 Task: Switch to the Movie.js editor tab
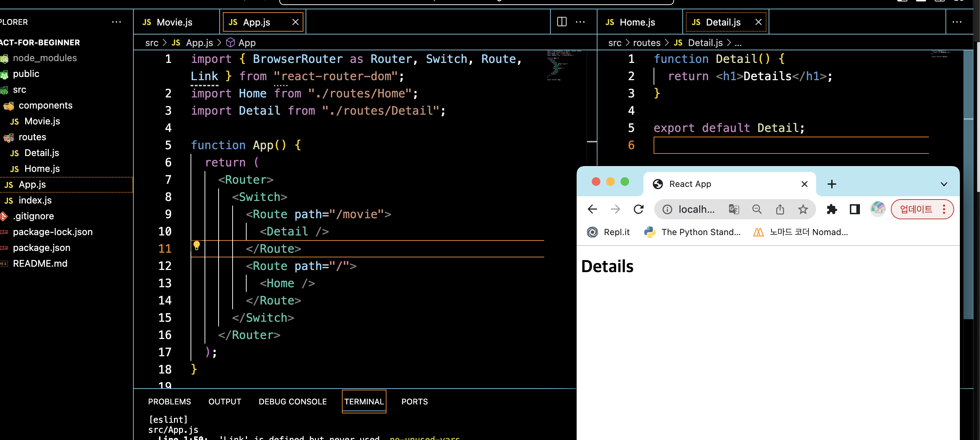(x=174, y=22)
